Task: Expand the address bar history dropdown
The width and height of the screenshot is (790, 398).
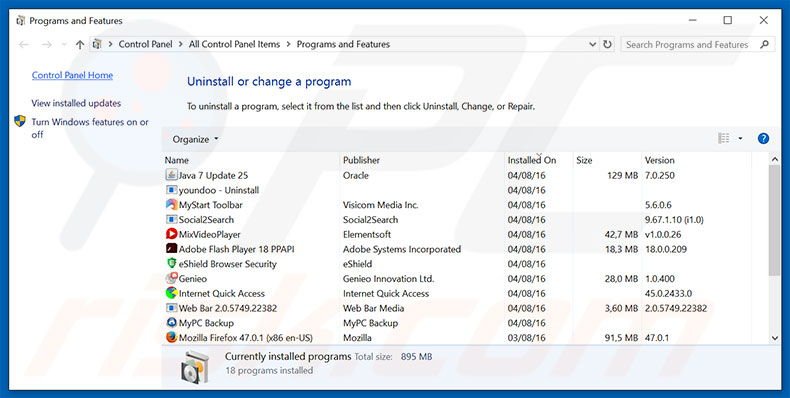Action: 592,44
